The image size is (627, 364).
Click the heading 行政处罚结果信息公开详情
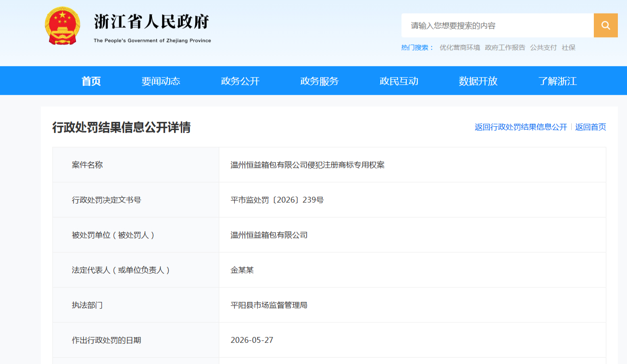tap(122, 127)
